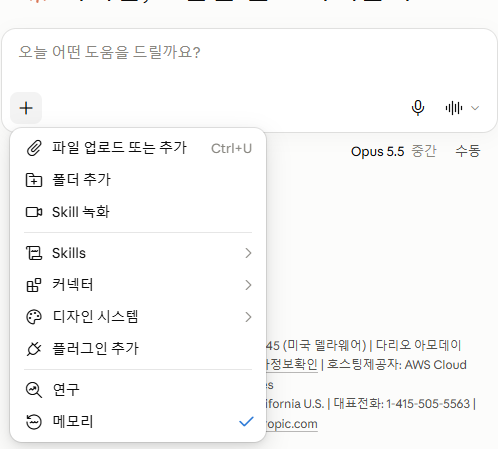498x449 pixels.
Task: Click the blue checkmark next to 메모리
Action: (246, 422)
